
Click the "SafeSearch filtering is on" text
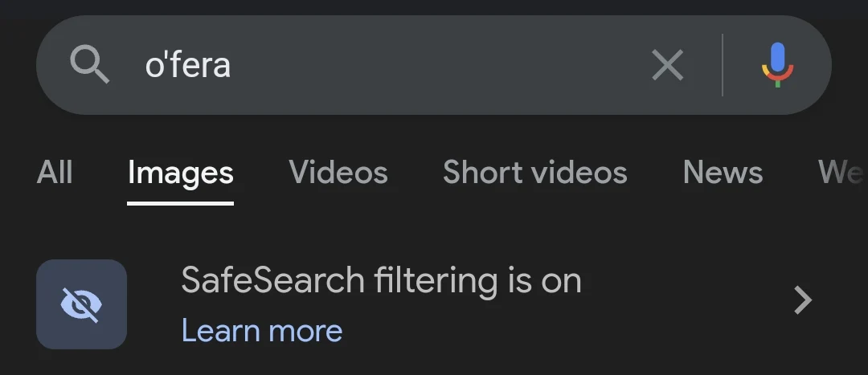[x=381, y=281]
